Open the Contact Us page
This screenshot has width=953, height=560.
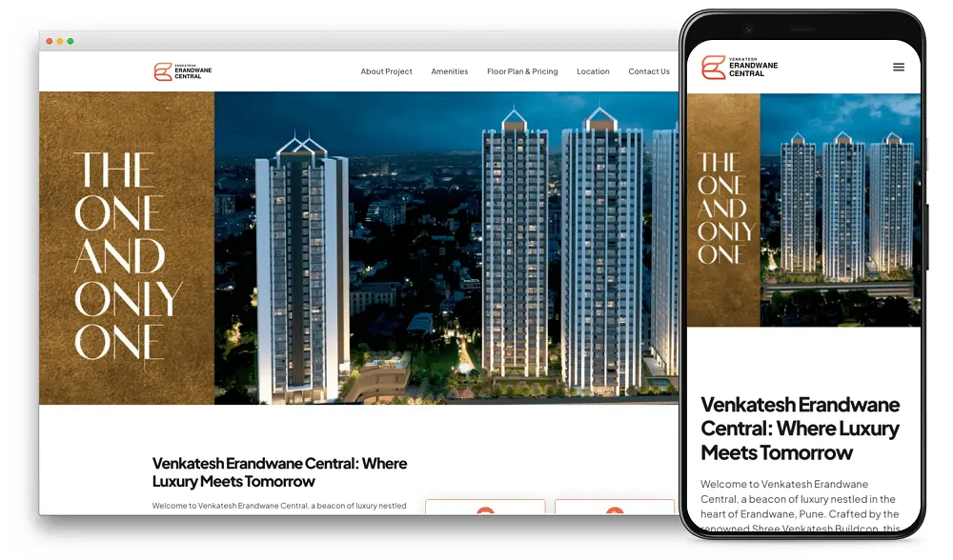click(x=648, y=71)
